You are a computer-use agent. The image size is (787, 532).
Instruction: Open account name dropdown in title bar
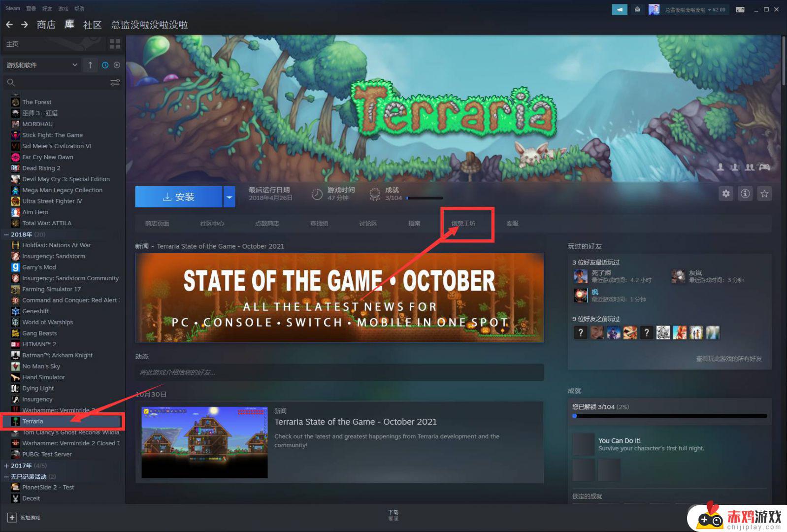pos(695,9)
